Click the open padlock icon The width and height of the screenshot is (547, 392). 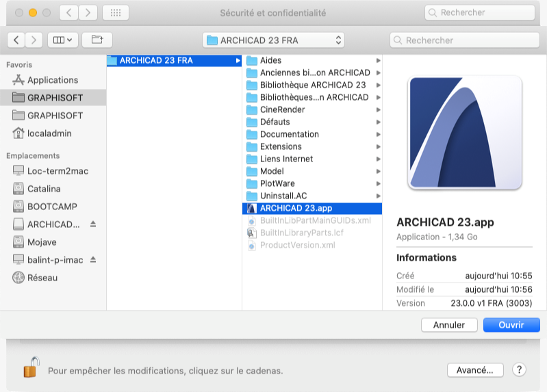click(31, 367)
